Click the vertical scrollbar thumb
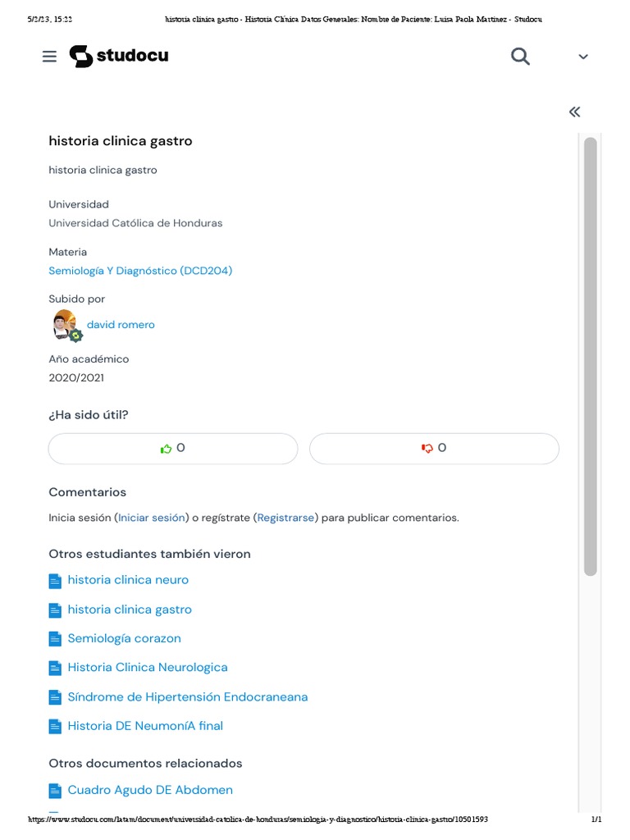 tap(590, 357)
